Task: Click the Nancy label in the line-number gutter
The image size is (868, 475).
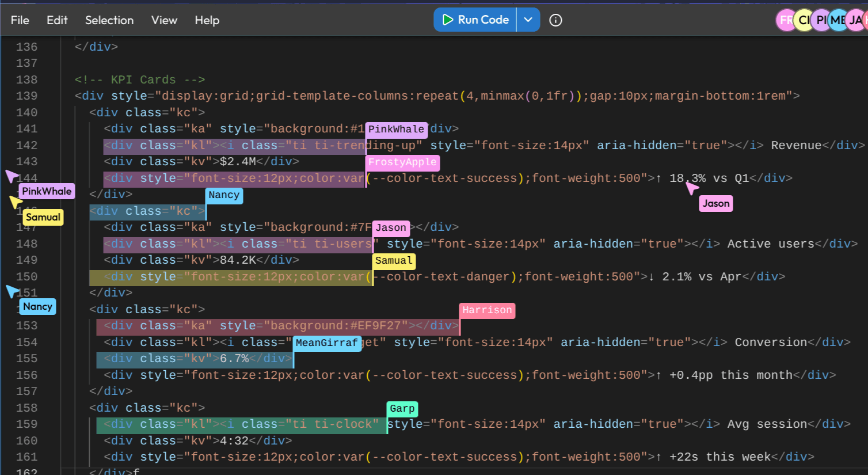Action: (x=38, y=306)
